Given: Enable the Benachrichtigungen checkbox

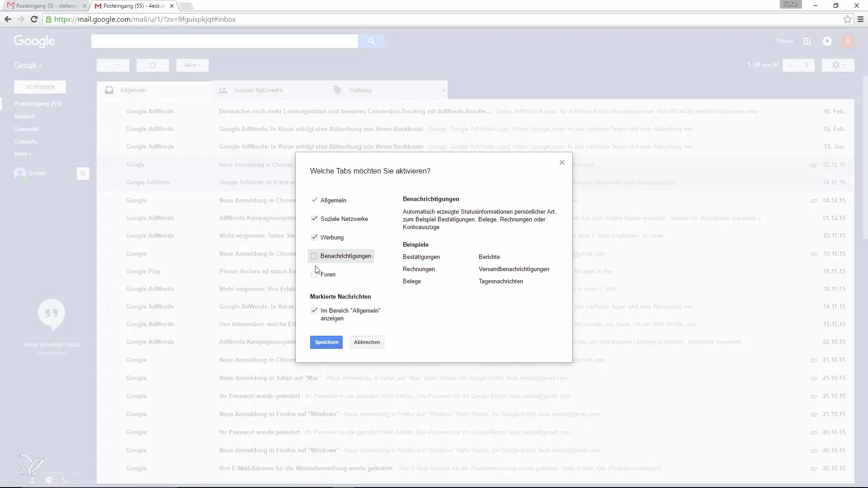Looking at the screenshot, I should click(x=314, y=256).
